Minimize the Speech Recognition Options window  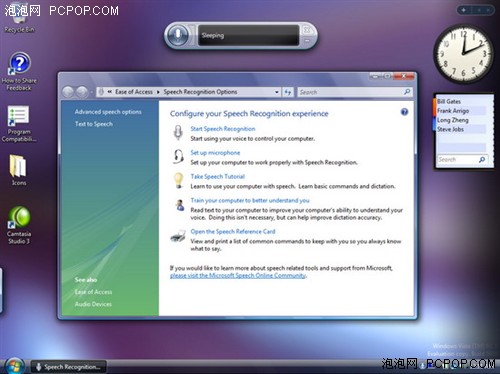(x=375, y=76)
